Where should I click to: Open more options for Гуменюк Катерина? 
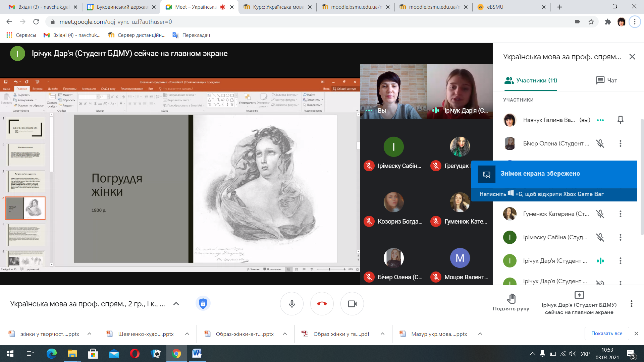(621, 214)
